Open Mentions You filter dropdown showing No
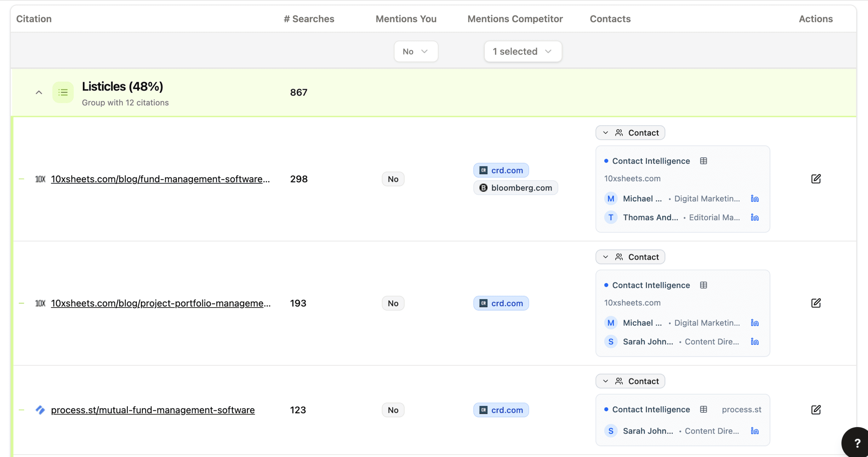This screenshot has height=457, width=868. click(x=415, y=51)
